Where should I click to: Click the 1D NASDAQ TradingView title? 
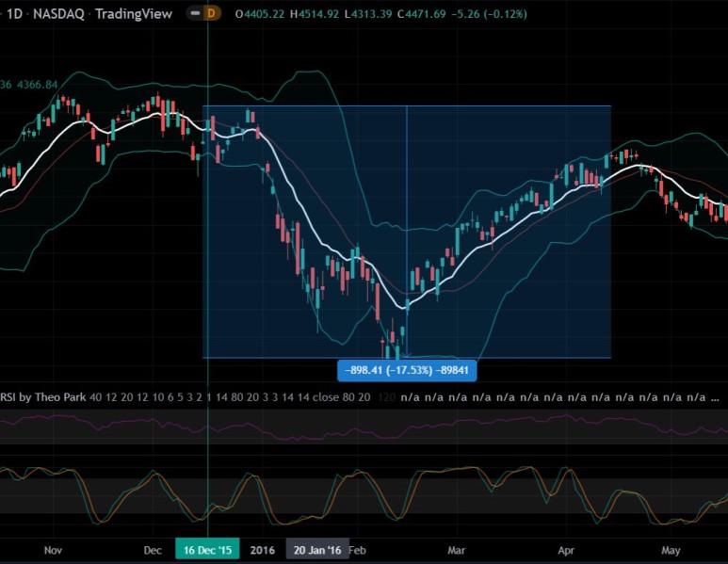89,14
